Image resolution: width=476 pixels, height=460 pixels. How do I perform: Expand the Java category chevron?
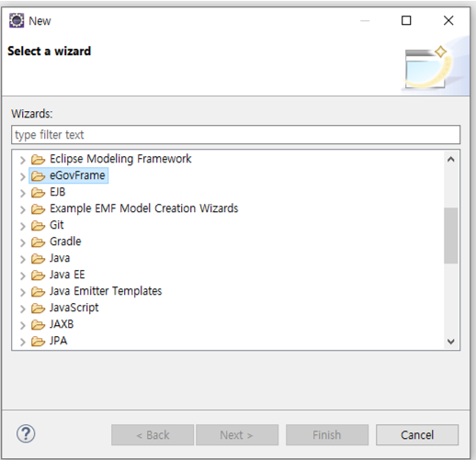(x=23, y=259)
